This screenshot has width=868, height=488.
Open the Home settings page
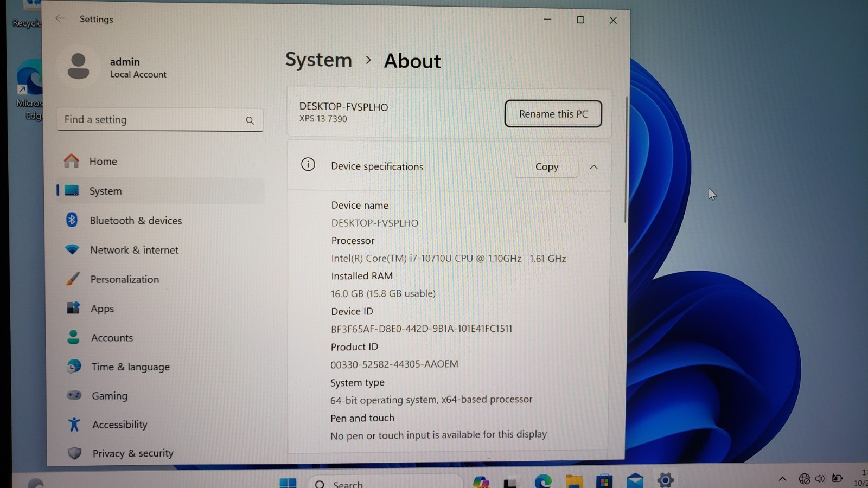(x=160, y=161)
